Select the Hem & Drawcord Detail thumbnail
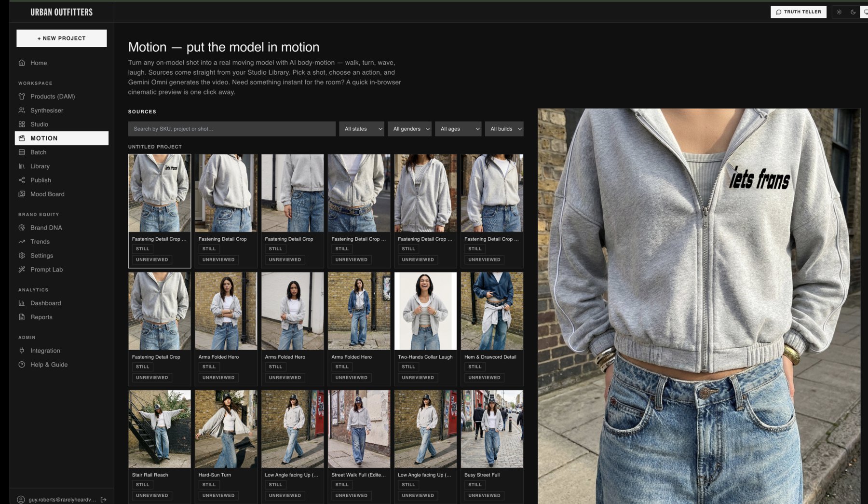 tap(492, 311)
